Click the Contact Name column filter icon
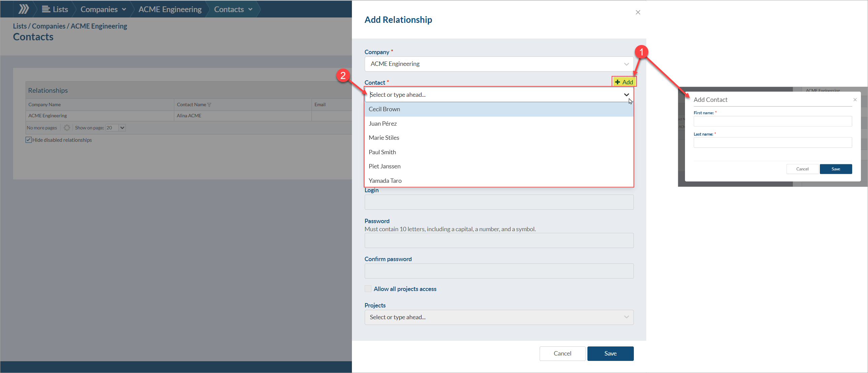 coord(209,105)
